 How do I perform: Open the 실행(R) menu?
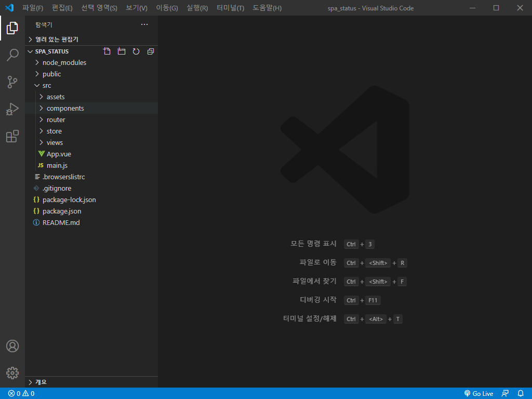pos(197,8)
